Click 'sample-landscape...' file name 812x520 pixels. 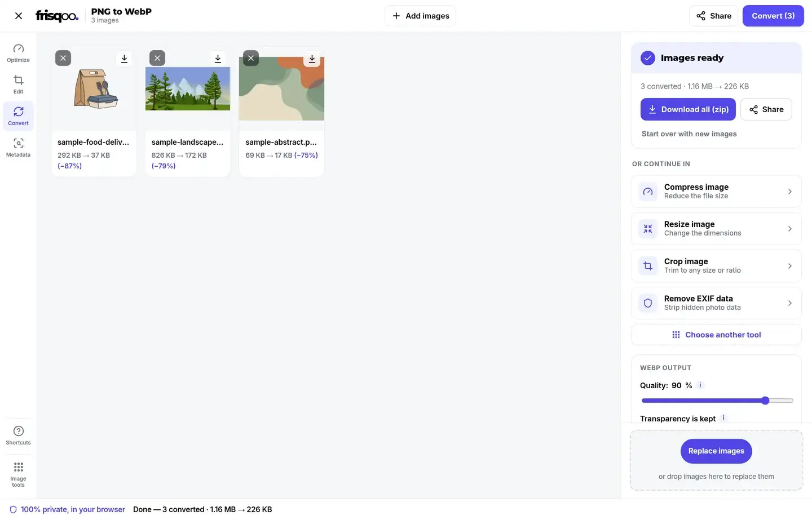[187, 142]
